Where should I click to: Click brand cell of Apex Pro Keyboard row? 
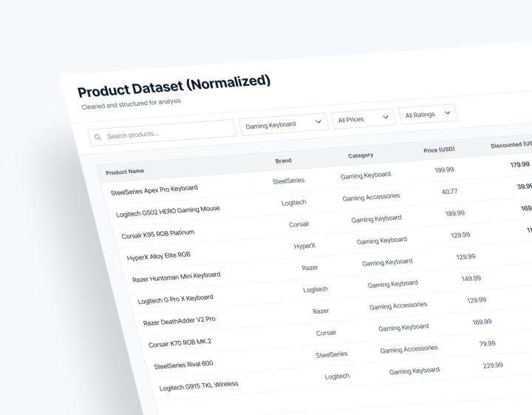pyautogui.click(x=288, y=180)
